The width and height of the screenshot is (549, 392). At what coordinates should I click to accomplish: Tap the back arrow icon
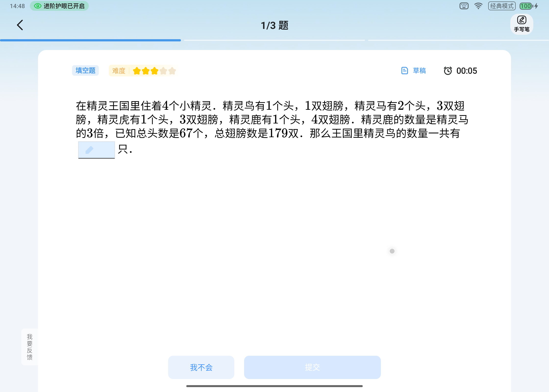tap(20, 25)
